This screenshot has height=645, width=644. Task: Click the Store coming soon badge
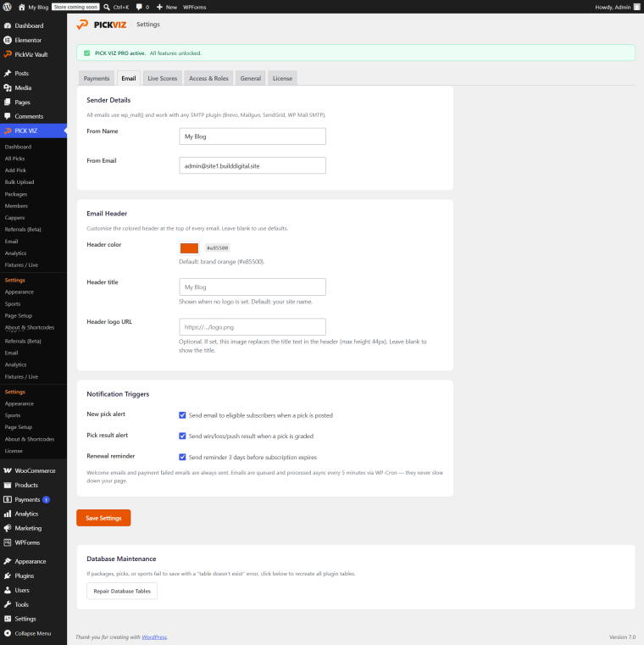pyautogui.click(x=75, y=7)
